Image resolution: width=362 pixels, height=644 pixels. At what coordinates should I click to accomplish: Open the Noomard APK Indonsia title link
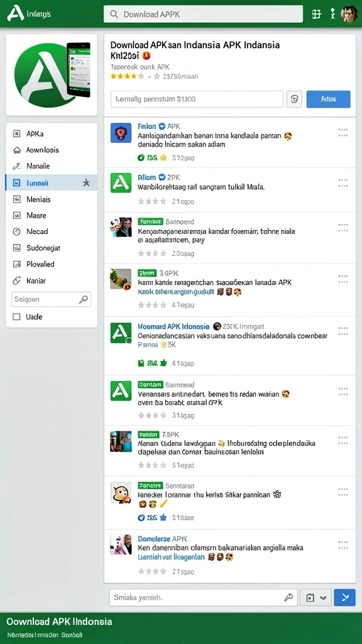173,326
